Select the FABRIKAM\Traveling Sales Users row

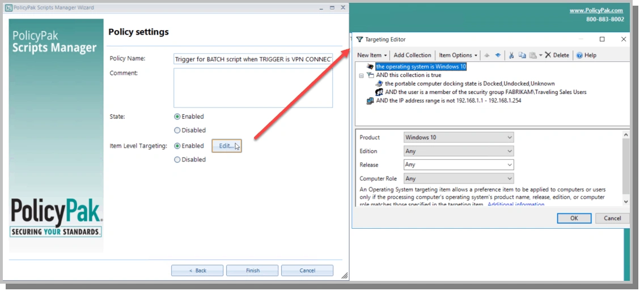point(486,92)
